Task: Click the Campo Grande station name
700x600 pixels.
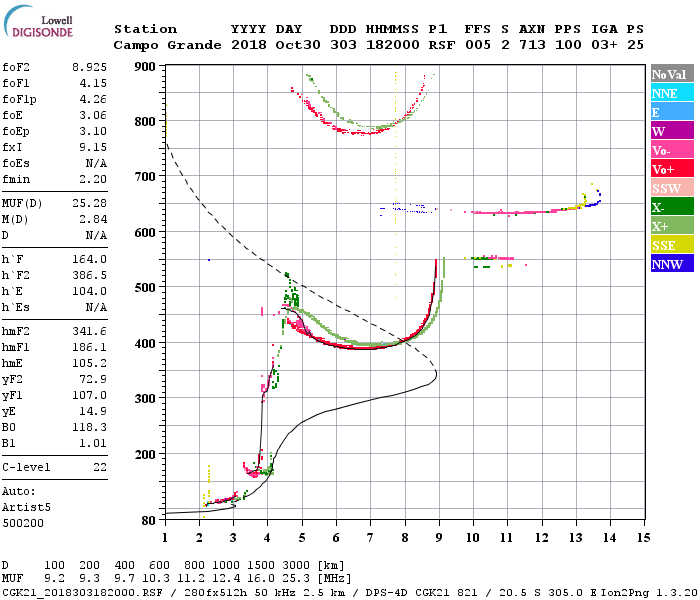Action: (167, 45)
